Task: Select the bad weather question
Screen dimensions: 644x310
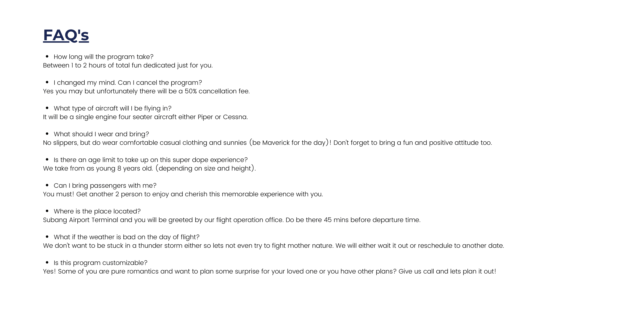Action: (127, 237)
